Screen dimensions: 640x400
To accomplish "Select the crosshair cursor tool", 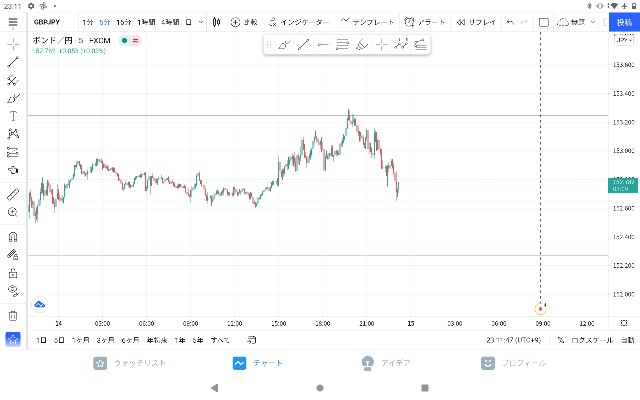I will [13, 44].
